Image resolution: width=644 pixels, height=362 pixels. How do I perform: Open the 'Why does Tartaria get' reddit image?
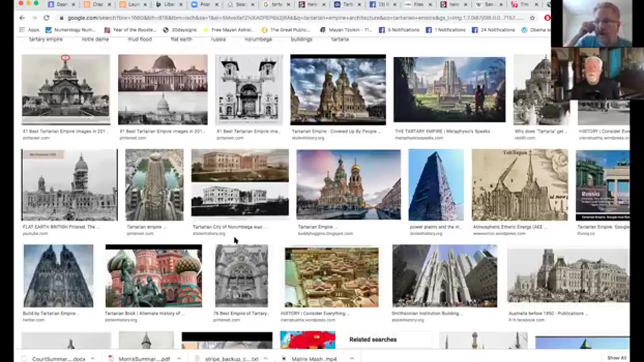[541, 89]
